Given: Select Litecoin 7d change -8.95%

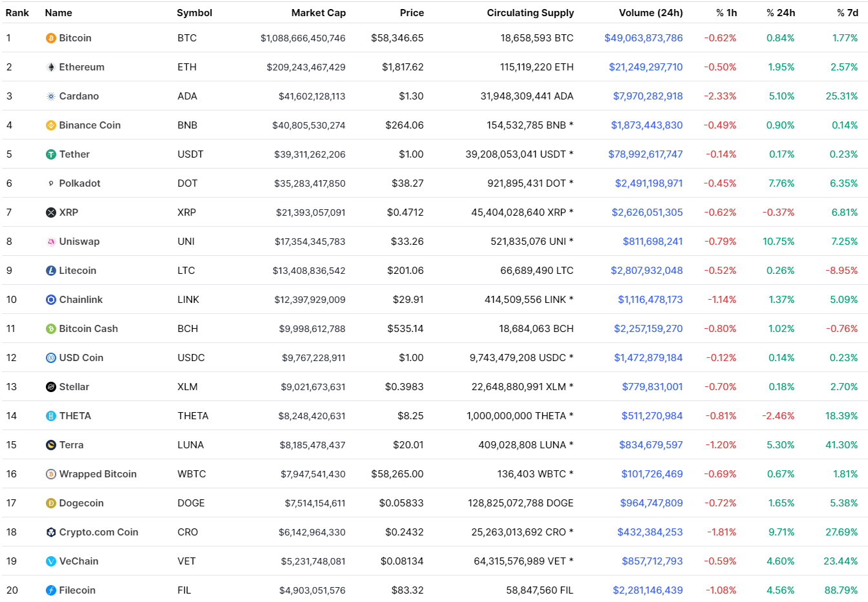Looking at the screenshot, I should pos(842,271).
